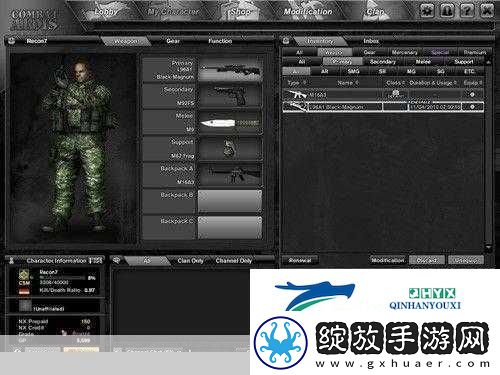This screenshot has width=500, height=375.
Task: Click the Unequip button
Action: pos(466,260)
